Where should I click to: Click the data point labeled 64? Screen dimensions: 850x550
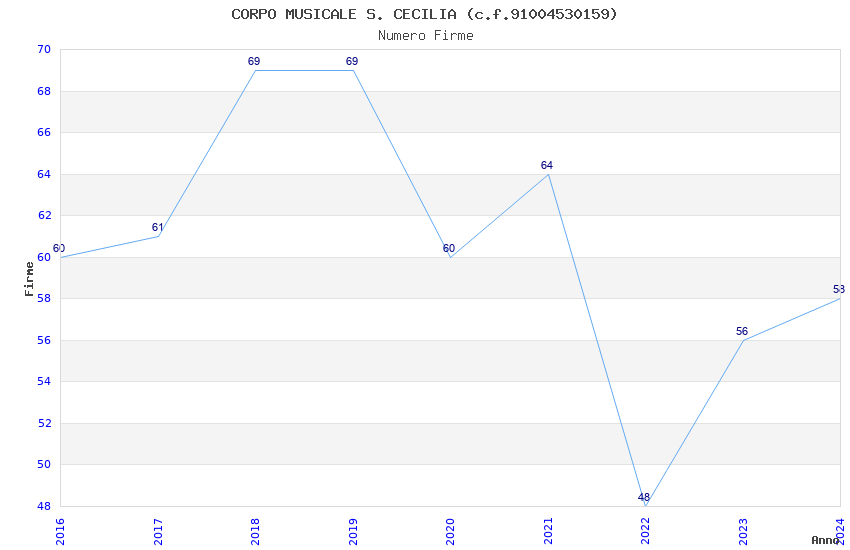(548, 174)
